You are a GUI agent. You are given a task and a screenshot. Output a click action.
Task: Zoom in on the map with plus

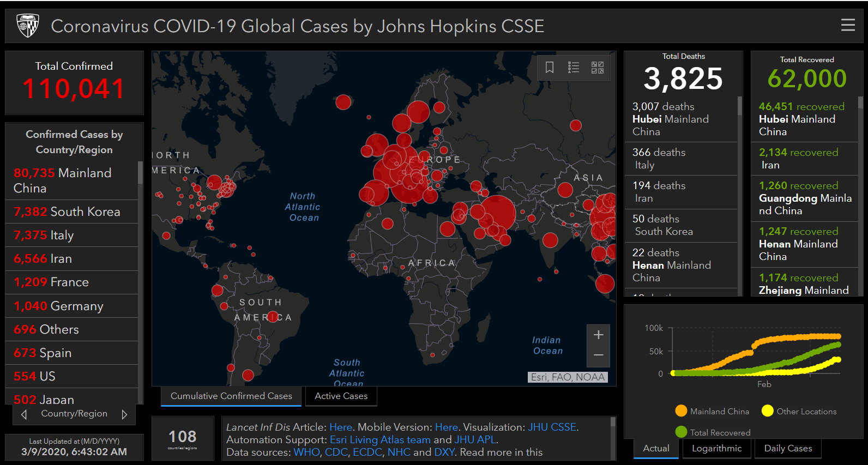(598, 335)
